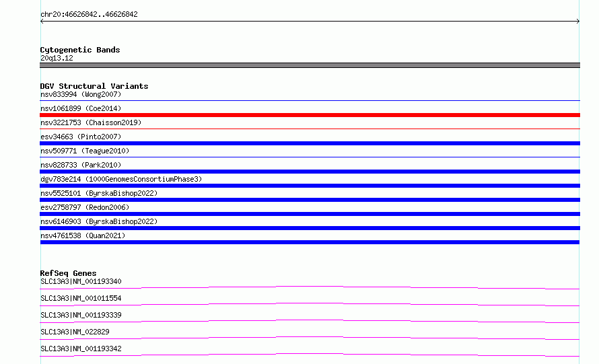Open transcript SLC13A3|NM_001193342

[x=81, y=349]
